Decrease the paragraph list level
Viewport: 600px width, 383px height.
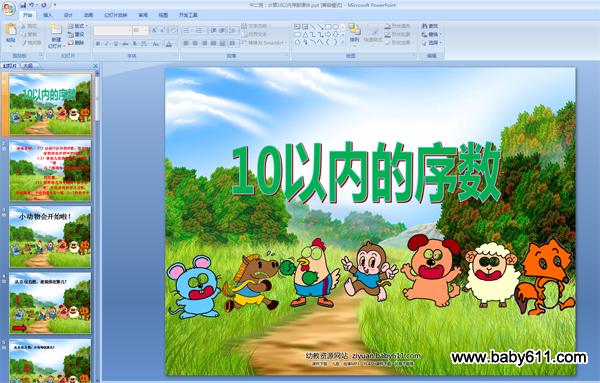click(x=214, y=30)
